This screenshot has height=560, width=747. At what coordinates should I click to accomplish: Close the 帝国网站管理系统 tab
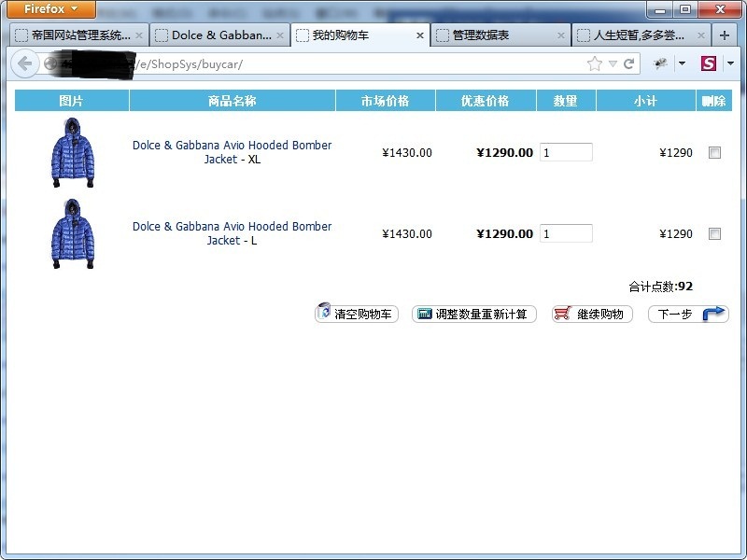click(x=138, y=35)
